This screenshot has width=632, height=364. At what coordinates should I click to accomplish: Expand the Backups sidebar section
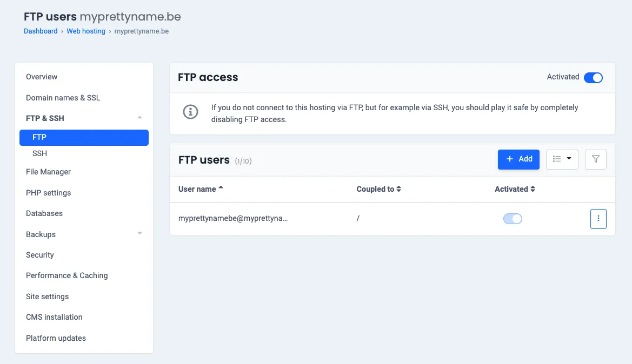(x=139, y=234)
